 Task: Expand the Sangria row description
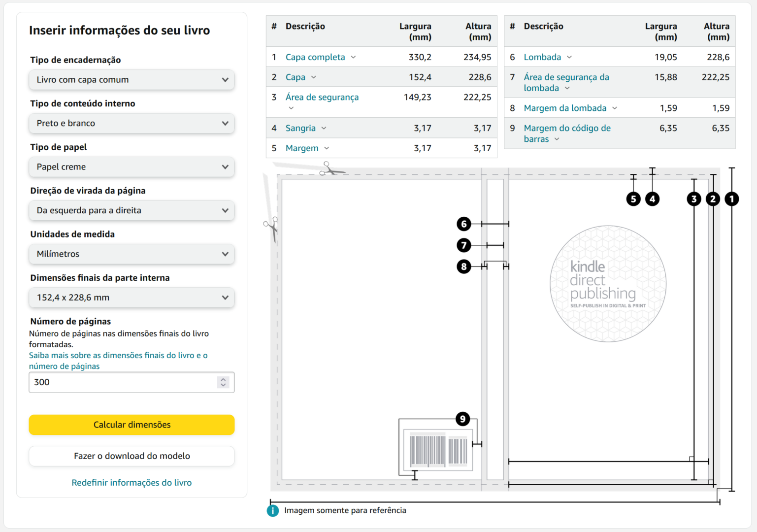point(306,128)
